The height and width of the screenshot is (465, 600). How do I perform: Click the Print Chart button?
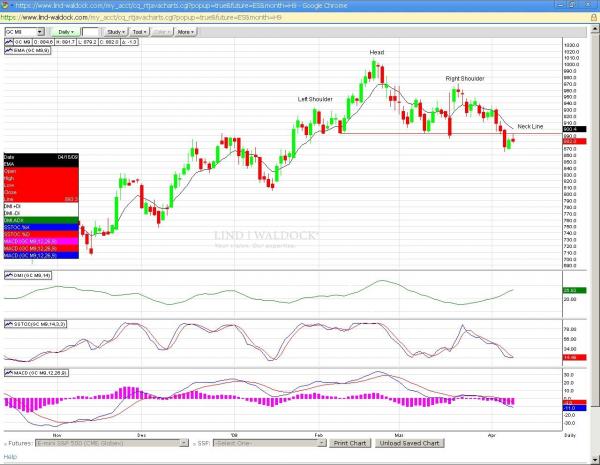click(352, 442)
